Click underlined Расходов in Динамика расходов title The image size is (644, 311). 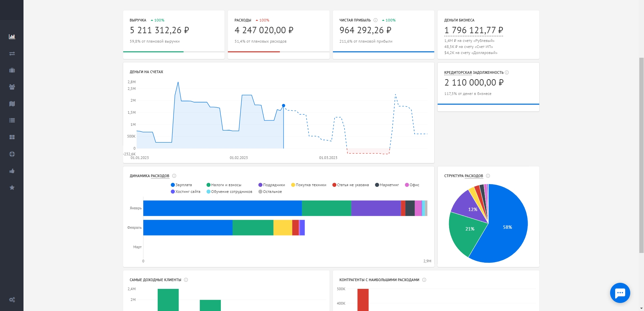pyautogui.click(x=160, y=176)
